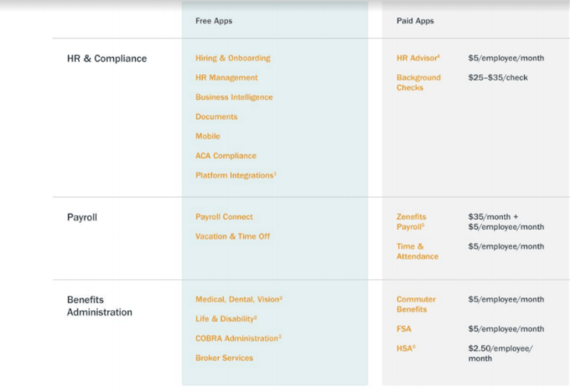Click the HR Management link

(225, 78)
